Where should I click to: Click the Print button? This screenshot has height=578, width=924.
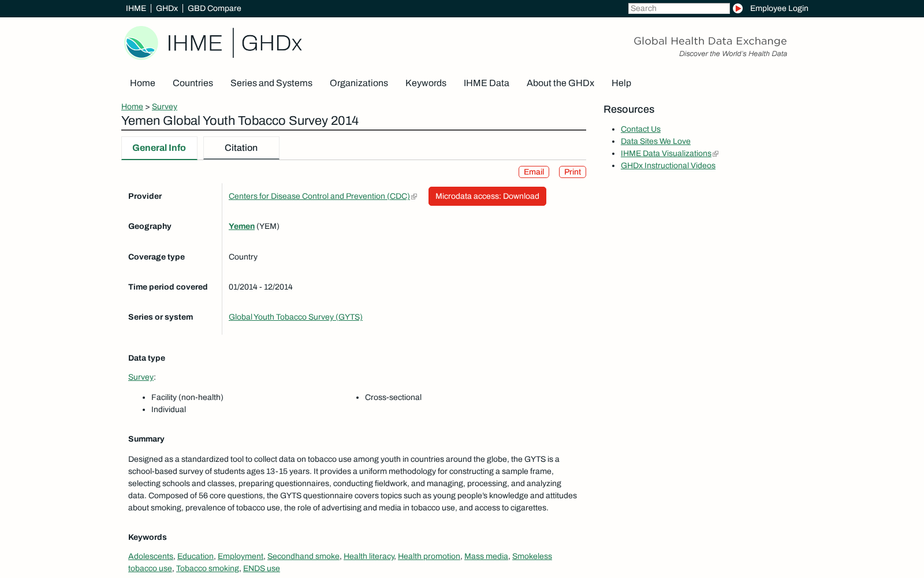(x=572, y=172)
